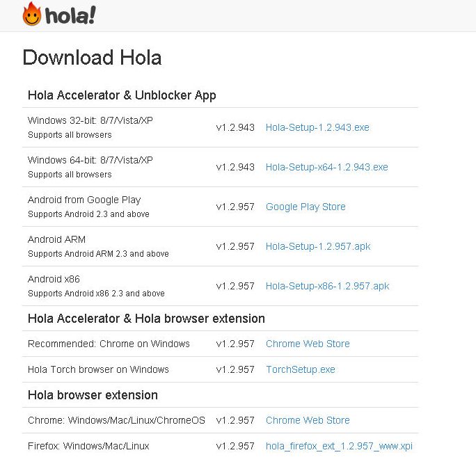Click Supports Android ARM 2.3 and above text
This screenshot has width=476, height=464.
pyautogui.click(x=98, y=254)
